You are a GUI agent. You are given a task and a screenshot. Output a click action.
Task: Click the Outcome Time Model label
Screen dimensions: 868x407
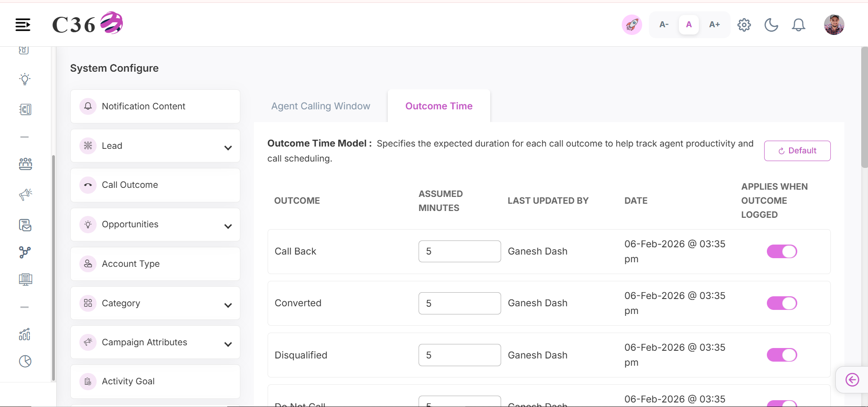click(320, 143)
